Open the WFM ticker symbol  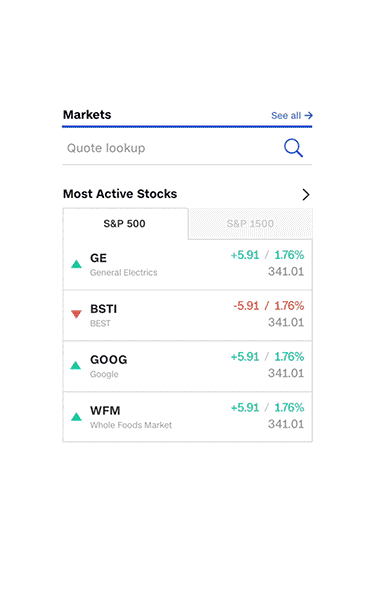[105, 411]
